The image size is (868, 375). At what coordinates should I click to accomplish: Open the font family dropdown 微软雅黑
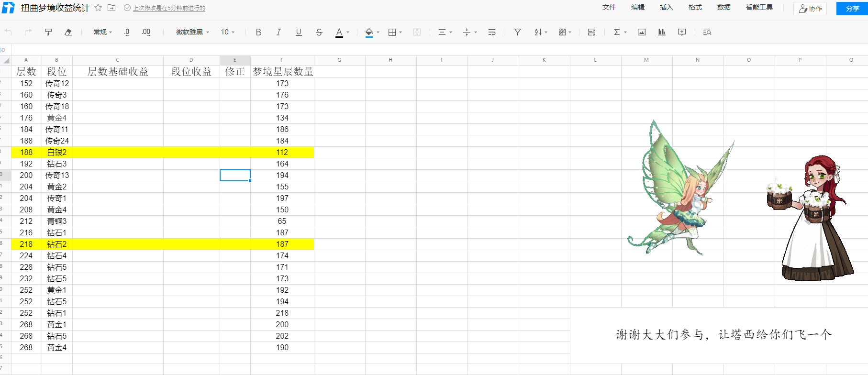click(192, 32)
